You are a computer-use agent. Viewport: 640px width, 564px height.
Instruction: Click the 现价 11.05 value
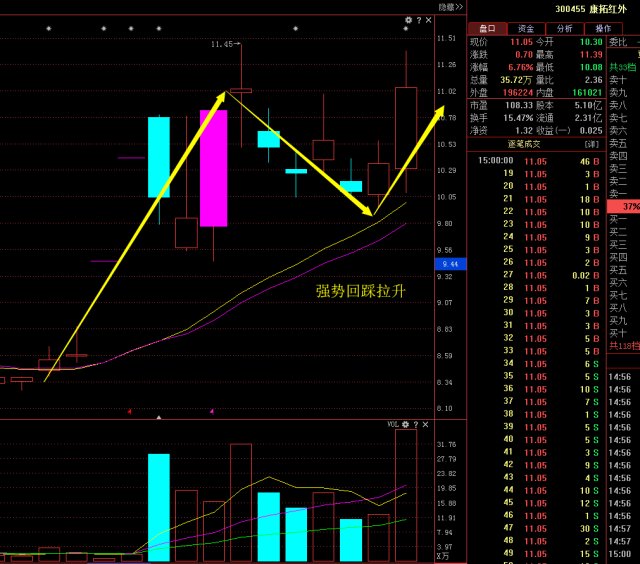pyautogui.click(x=521, y=42)
